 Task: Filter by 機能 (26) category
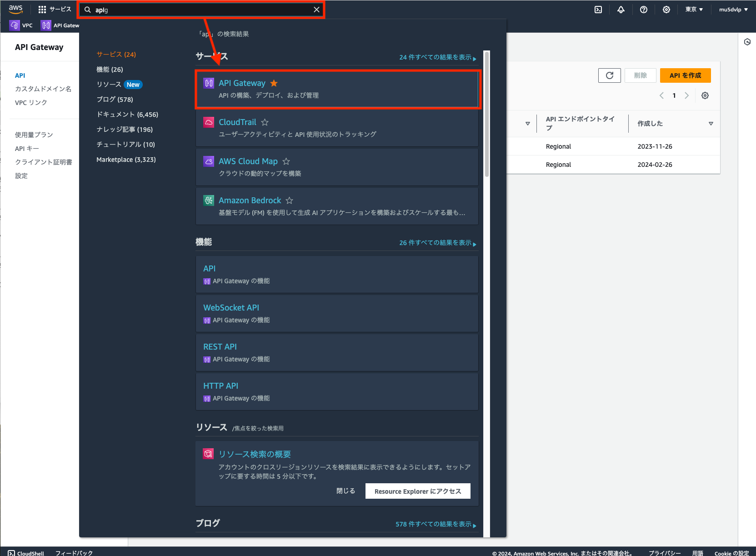pyautogui.click(x=110, y=70)
